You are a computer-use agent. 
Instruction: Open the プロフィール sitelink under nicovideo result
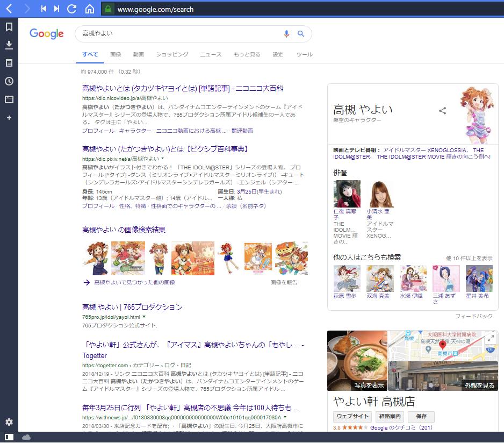pos(98,131)
